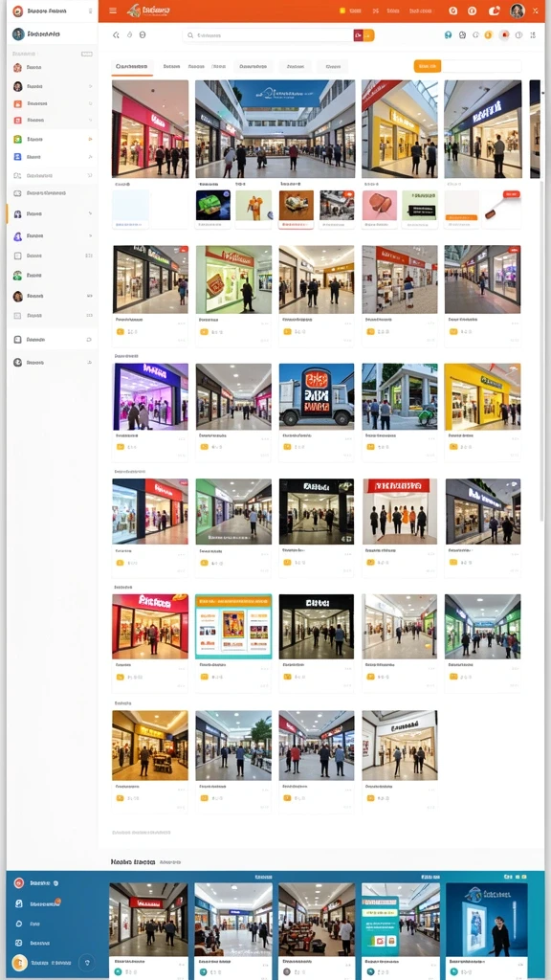Image resolution: width=551 pixels, height=980 pixels.
Task: Click the teal profile avatar heading the sidebar
Action: coord(18,33)
